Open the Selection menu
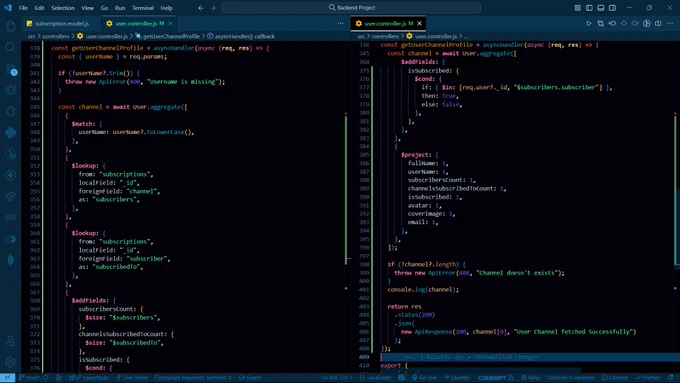This screenshot has height=383, width=680. coord(63,8)
